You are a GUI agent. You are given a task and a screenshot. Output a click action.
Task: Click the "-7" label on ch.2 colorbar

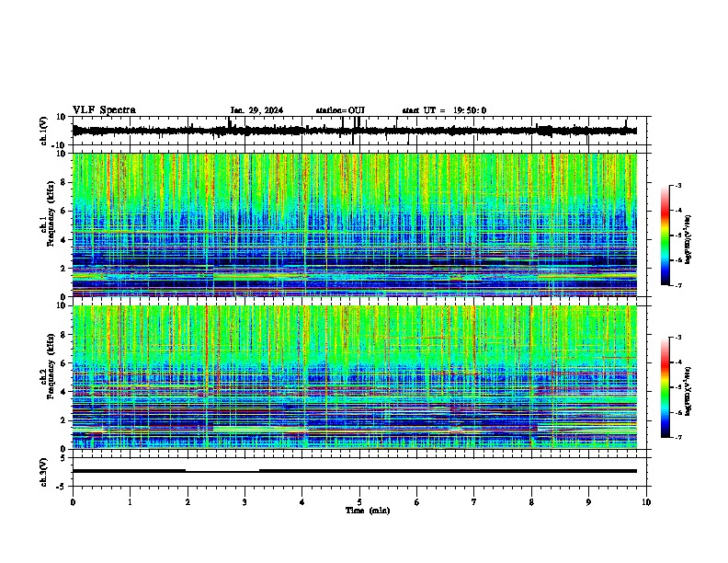(678, 437)
